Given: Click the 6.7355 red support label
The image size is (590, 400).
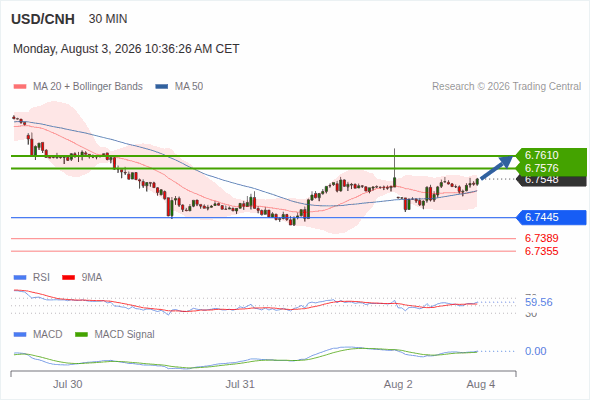Looking at the screenshot, I should [x=541, y=251].
